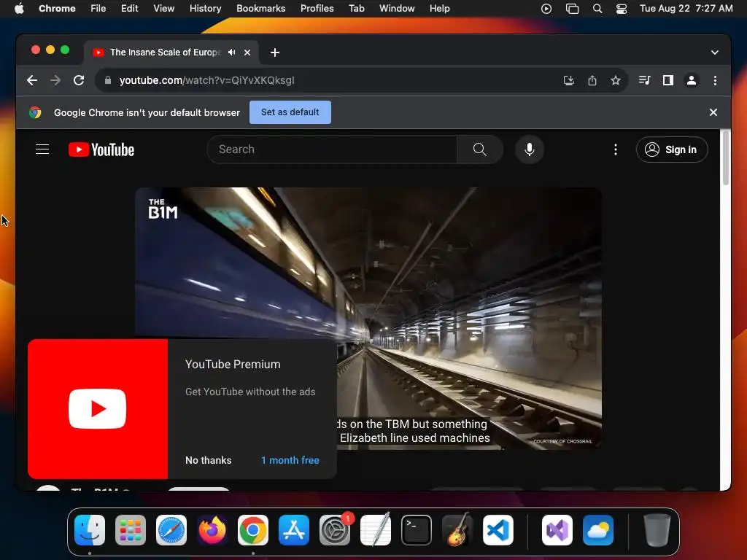Open the History menu
Image resolution: width=747 pixels, height=560 pixels.
pos(205,9)
